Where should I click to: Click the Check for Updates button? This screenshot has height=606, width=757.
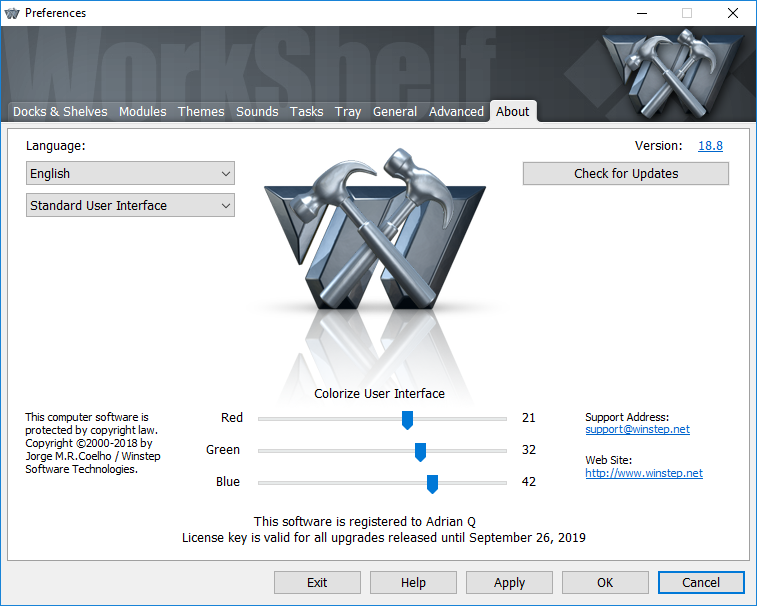click(626, 174)
